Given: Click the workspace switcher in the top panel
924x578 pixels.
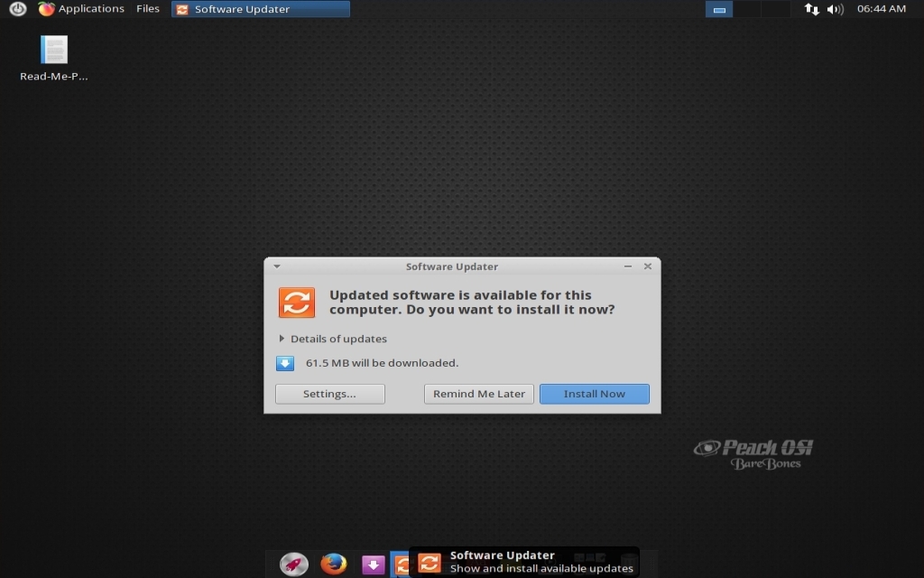Looking at the screenshot, I should click(719, 9).
